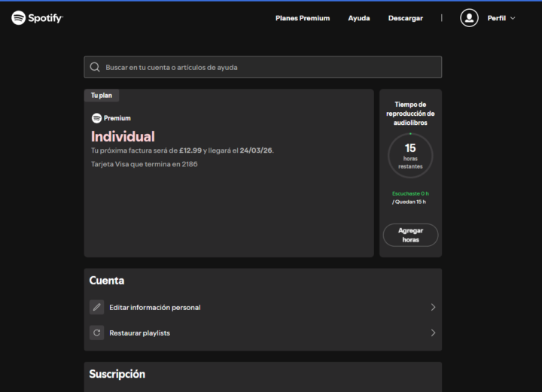Click the circular arrow restore icon
This screenshot has width=542, height=392.
pyautogui.click(x=96, y=333)
